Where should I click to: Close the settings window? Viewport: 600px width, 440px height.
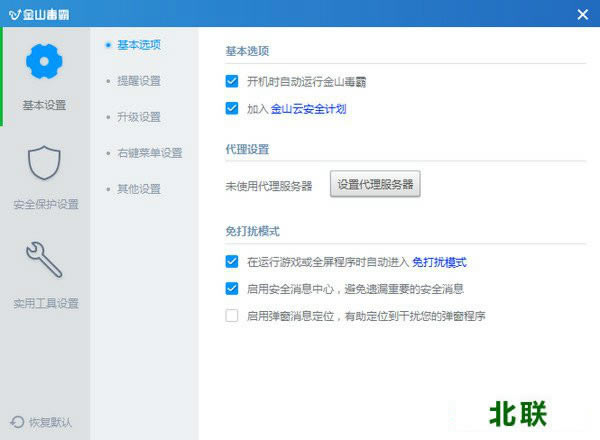click(582, 14)
